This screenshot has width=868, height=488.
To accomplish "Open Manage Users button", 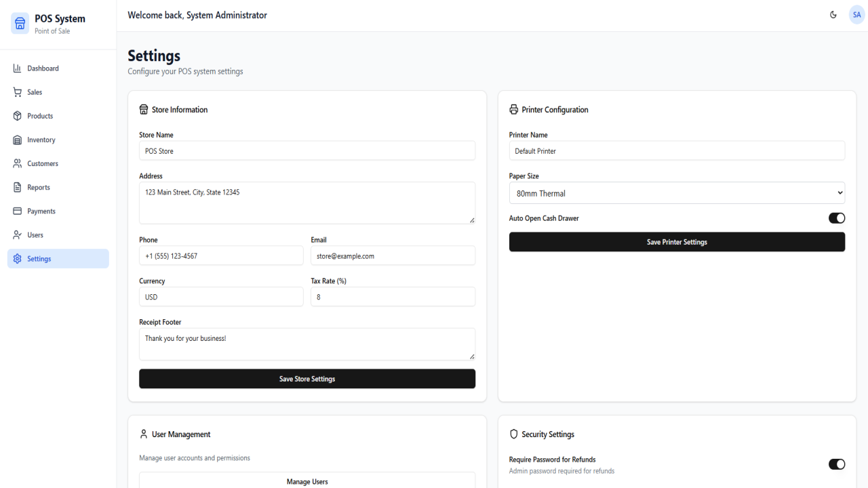I will coord(307,481).
